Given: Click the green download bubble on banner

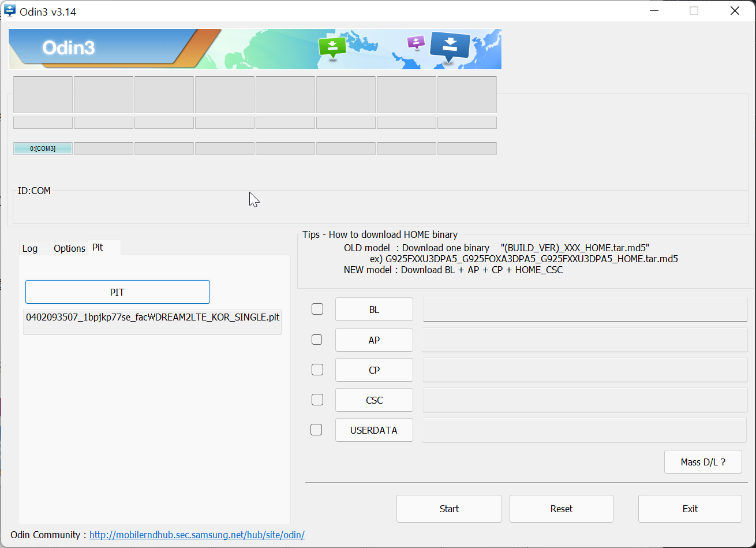Looking at the screenshot, I should pyautogui.click(x=332, y=48).
